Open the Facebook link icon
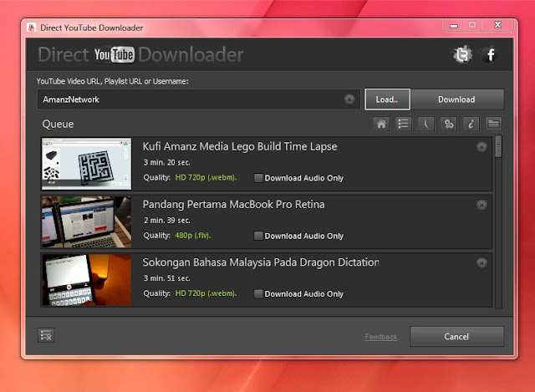 tap(491, 54)
